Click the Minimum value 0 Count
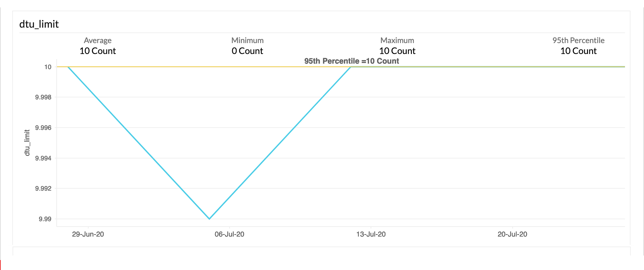This screenshot has height=270, width=644. coord(247,51)
